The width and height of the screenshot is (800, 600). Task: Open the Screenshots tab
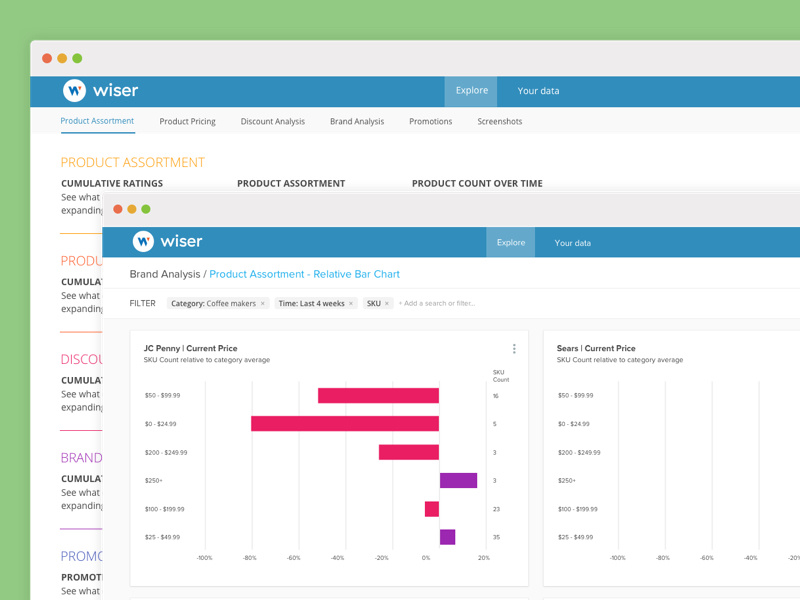pos(499,121)
